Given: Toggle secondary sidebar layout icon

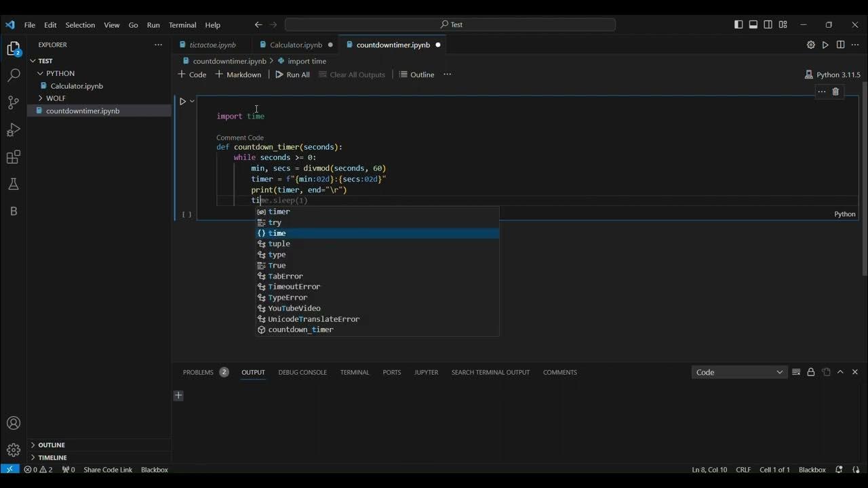Looking at the screenshot, I should point(768,24).
